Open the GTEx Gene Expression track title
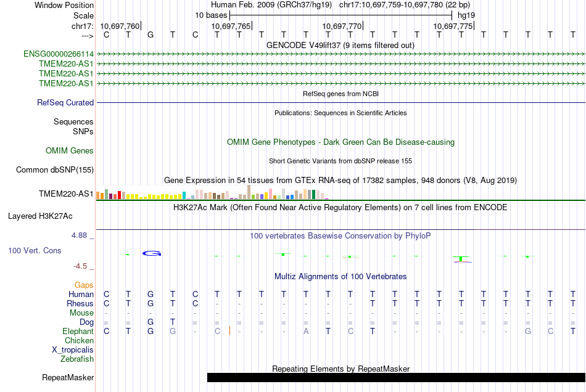586x392 pixels. (340, 181)
